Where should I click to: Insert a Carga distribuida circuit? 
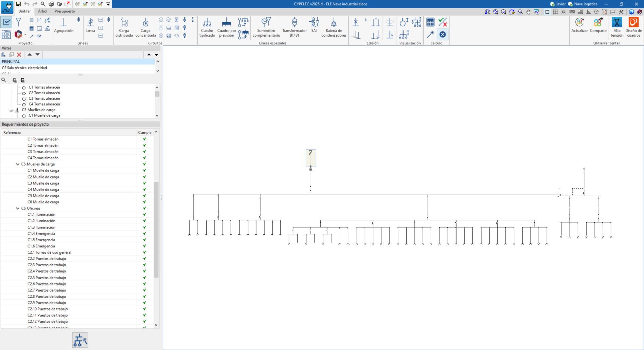tap(124, 27)
